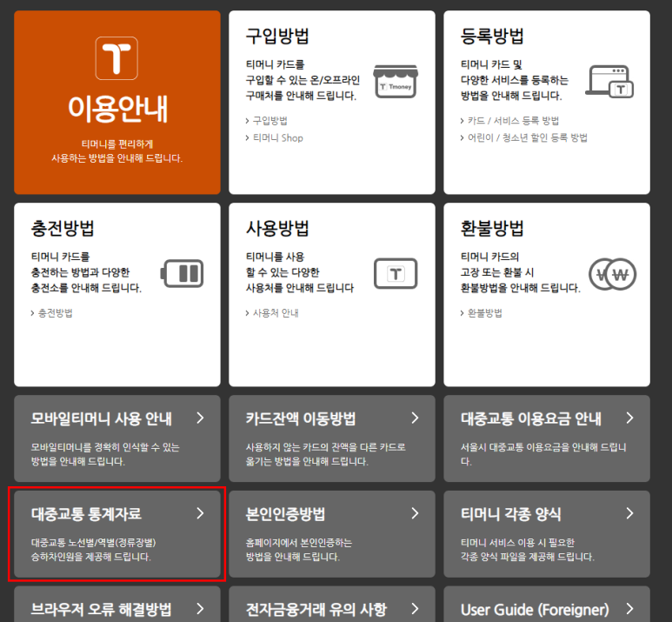
Task: Open 모바일티머니 사용 안내 tile
Action: [117, 438]
